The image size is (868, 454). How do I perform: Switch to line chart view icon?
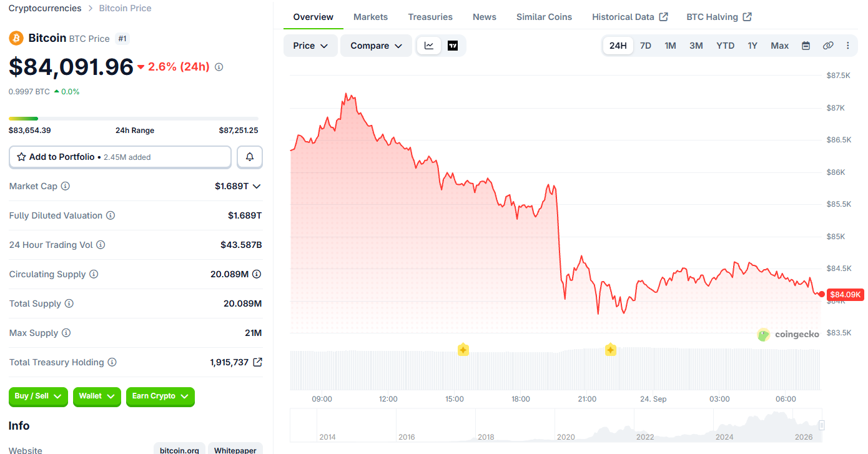(x=429, y=46)
